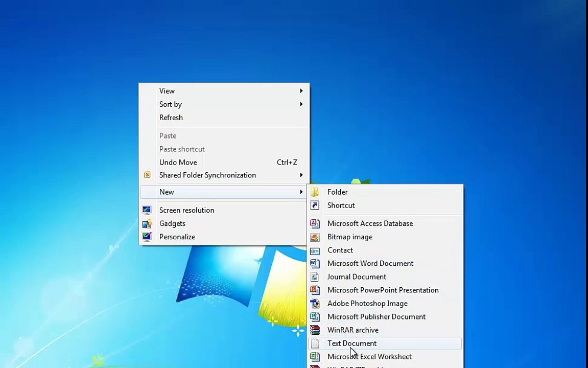Click the Folder icon in New submenu

click(x=315, y=192)
